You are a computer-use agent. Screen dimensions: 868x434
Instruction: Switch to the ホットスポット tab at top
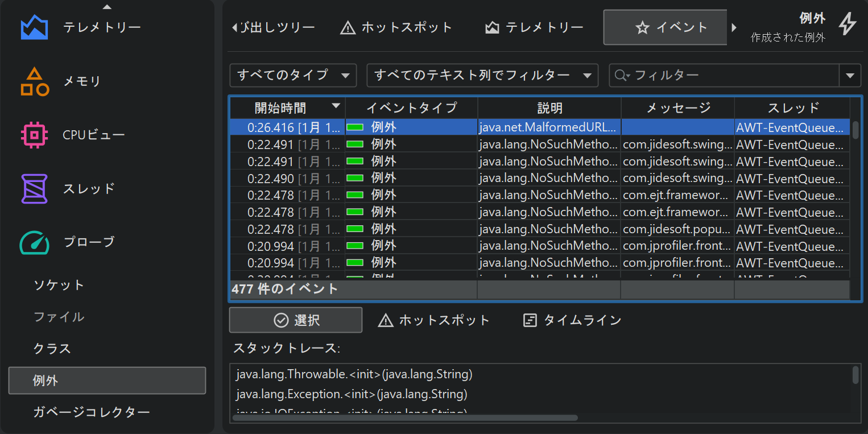point(396,27)
